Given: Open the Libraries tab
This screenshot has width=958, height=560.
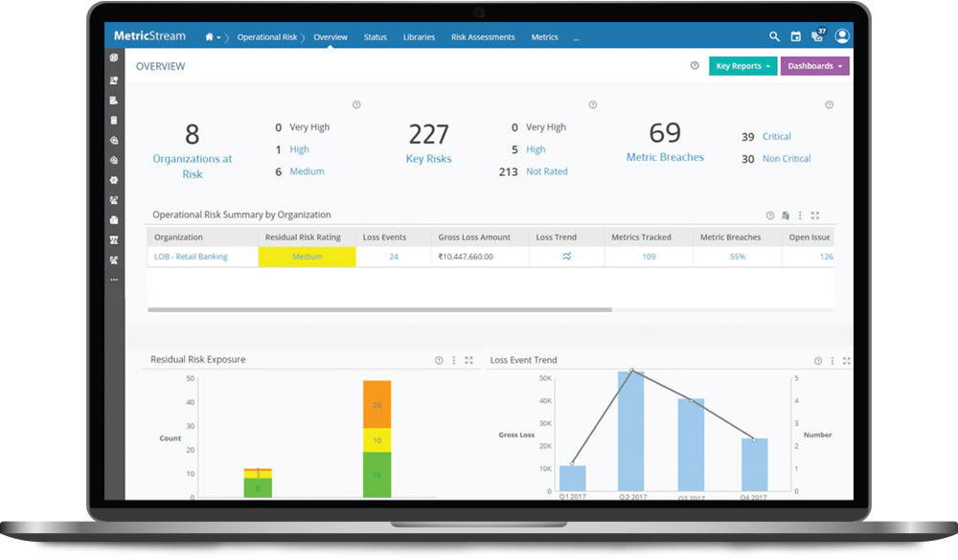Looking at the screenshot, I should [x=420, y=37].
